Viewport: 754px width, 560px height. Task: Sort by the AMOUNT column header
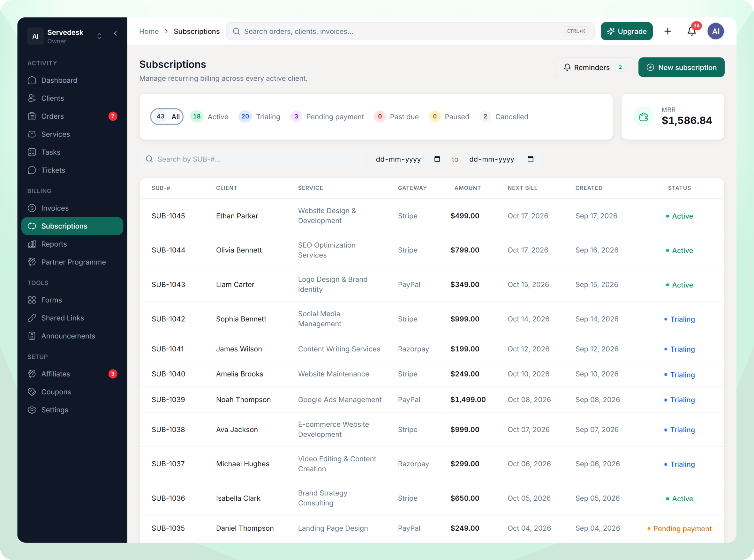tap(468, 188)
